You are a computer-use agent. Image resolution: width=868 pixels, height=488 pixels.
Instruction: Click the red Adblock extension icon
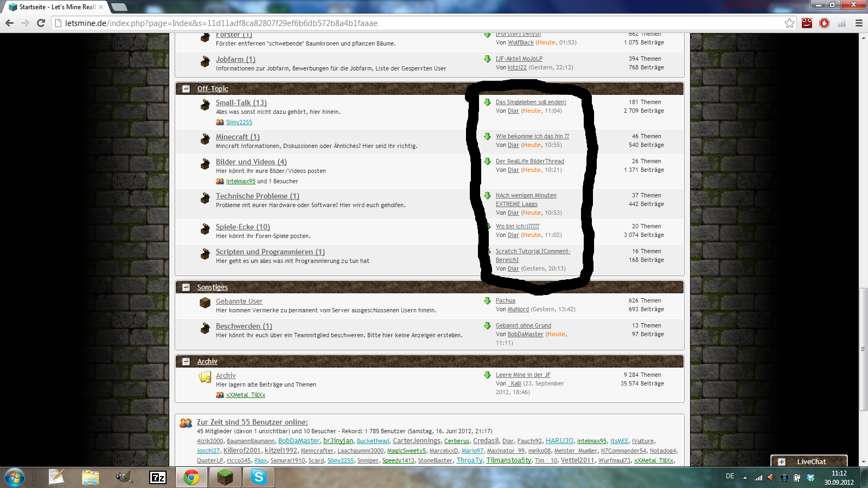pos(824,23)
